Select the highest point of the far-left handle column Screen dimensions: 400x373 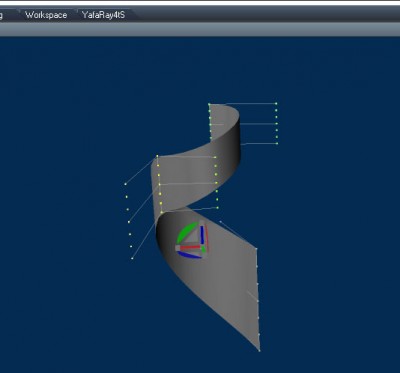pos(125,184)
